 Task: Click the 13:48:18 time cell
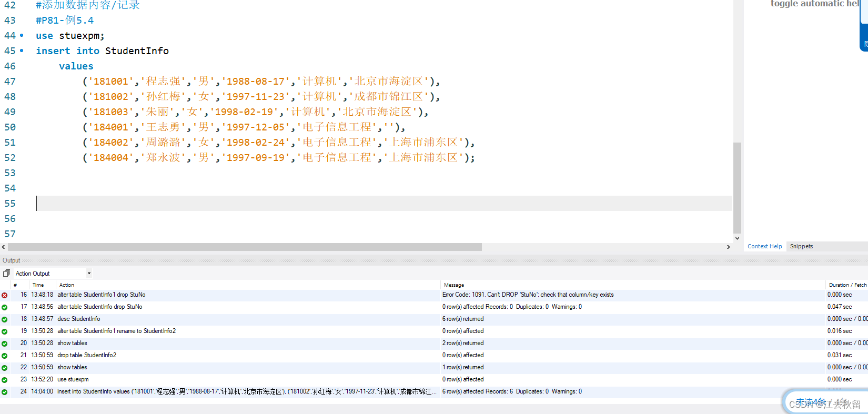tap(42, 295)
